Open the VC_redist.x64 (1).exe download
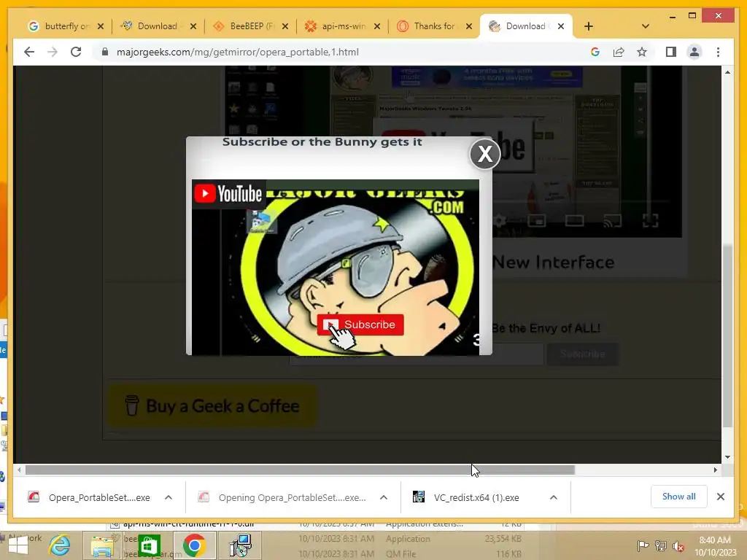The height and width of the screenshot is (560, 747). [476, 497]
